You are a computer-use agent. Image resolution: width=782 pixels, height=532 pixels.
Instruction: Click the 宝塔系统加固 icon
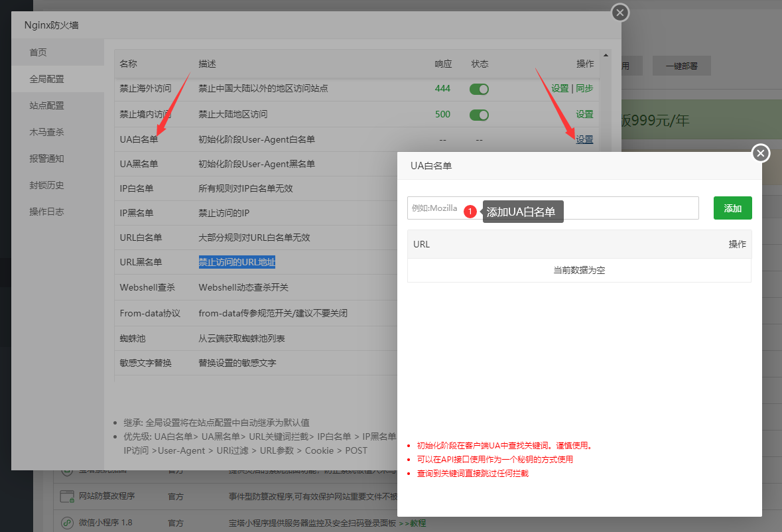(x=68, y=472)
